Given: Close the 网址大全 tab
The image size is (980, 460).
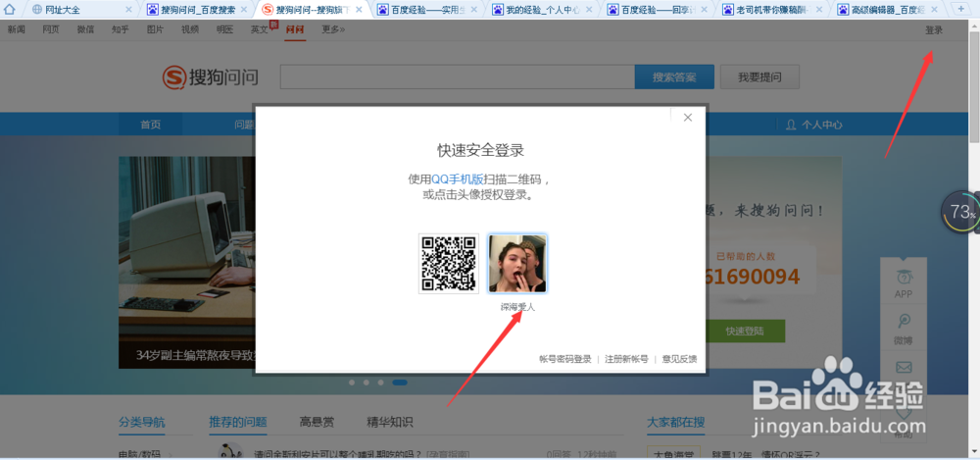Looking at the screenshot, I should pos(128,10).
